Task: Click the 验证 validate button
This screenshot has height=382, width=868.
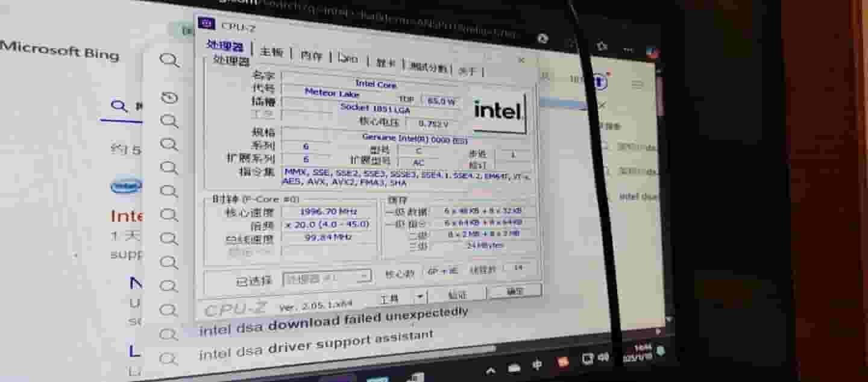Action: (458, 295)
